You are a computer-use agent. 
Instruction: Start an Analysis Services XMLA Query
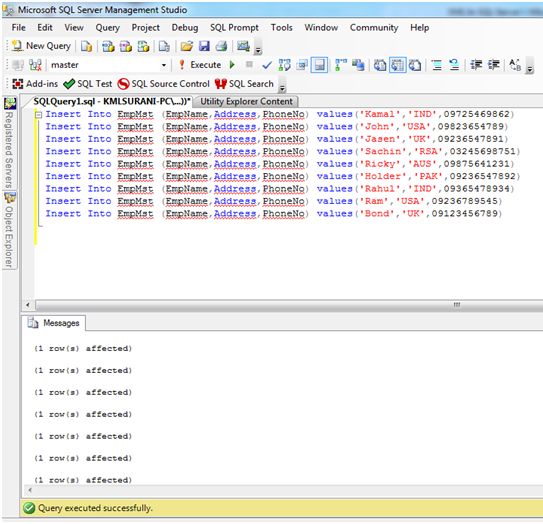(x=143, y=46)
